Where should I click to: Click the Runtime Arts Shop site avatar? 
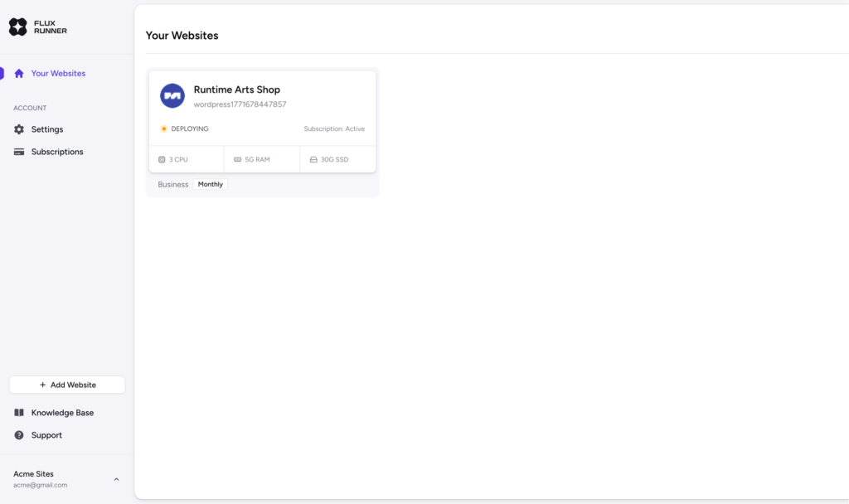click(x=172, y=96)
